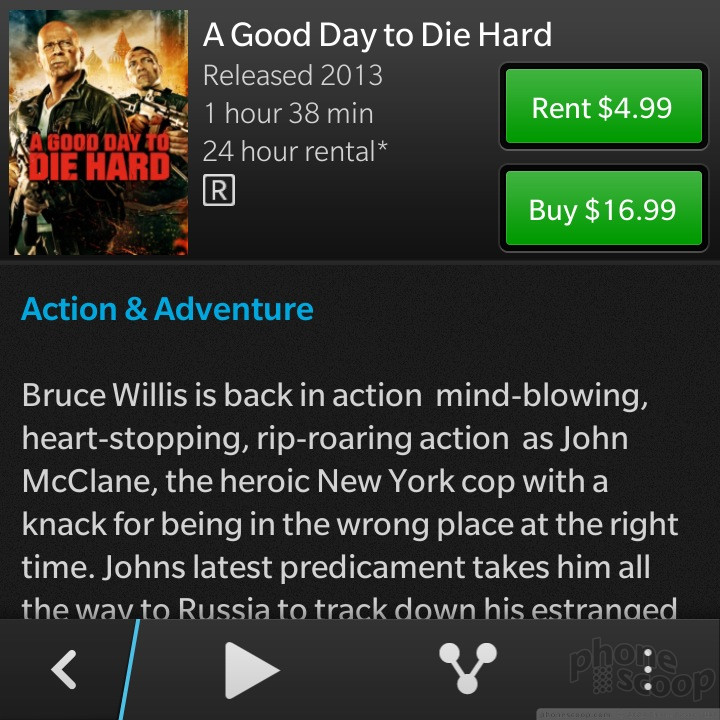
Task: Rent the movie for $4.99
Action: 604,107
